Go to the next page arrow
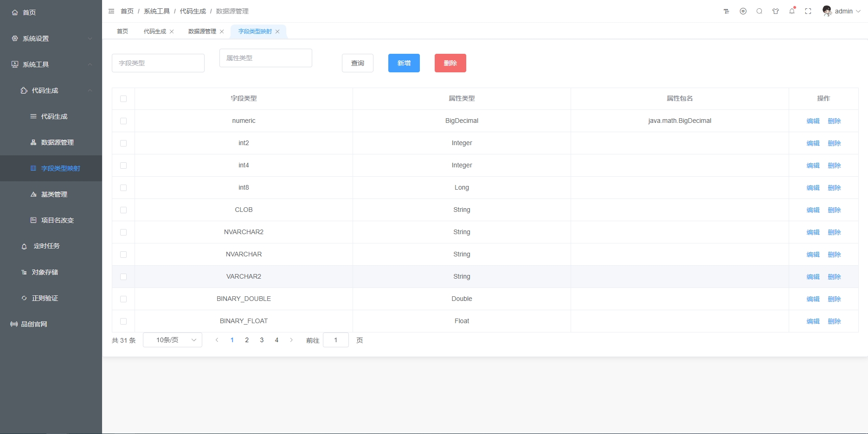 coord(291,340)
